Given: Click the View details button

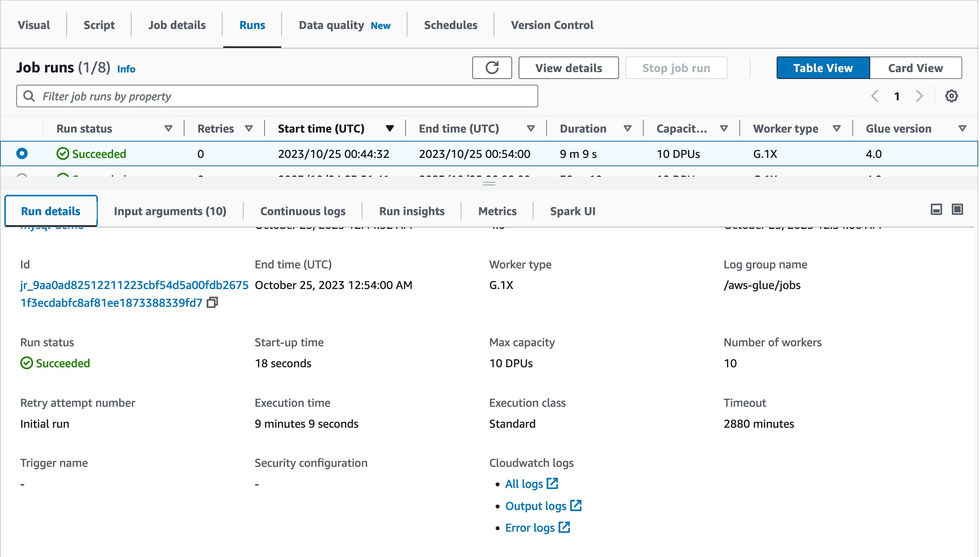Looking at the screenshot, I should point(569,68).
